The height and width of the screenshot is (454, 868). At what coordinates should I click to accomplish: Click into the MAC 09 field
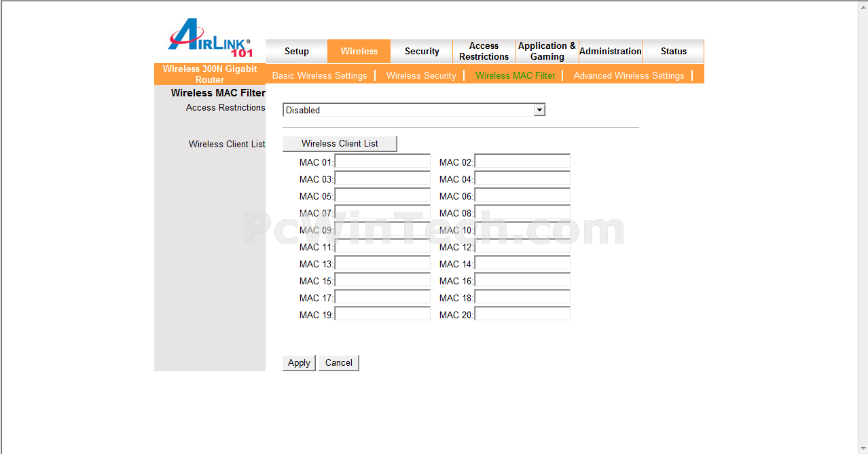[x=382, y=229]
